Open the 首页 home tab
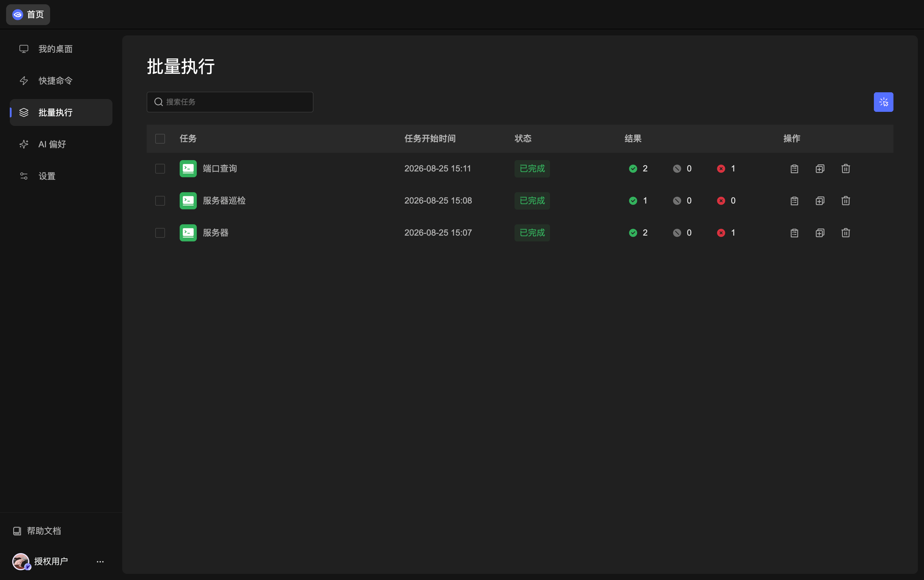The image size is (924, 580). pos(28,15)
